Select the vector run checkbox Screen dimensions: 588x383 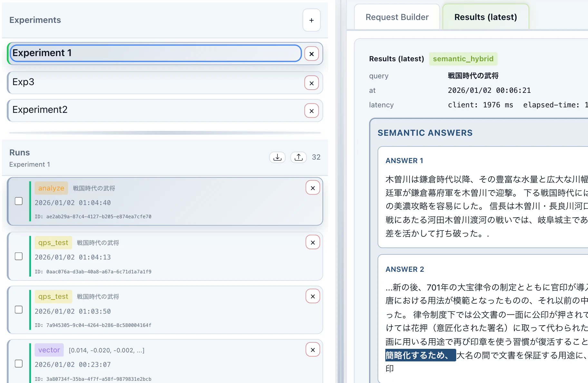click(x=19, y=364)
